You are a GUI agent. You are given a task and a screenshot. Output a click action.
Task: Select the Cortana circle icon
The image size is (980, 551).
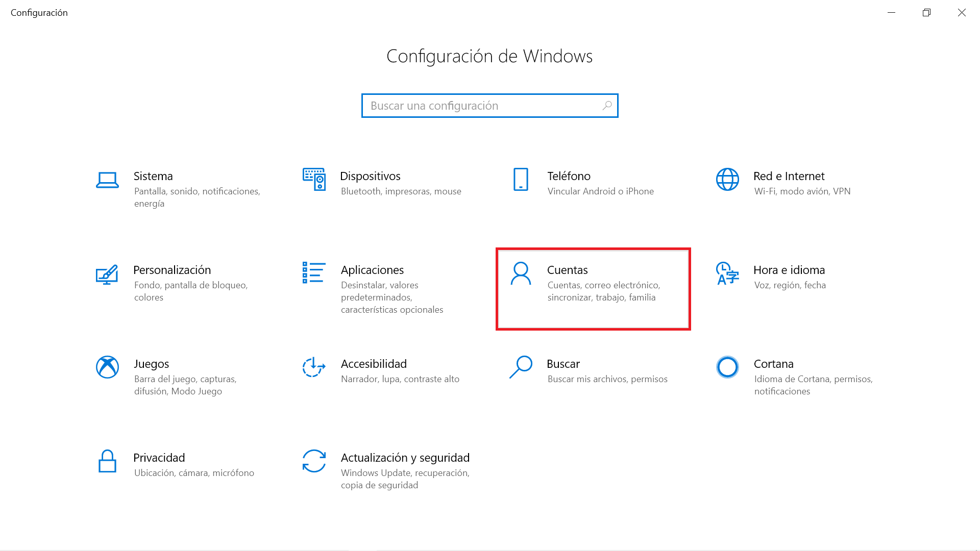pyautogui.click(x=727, y=367)
